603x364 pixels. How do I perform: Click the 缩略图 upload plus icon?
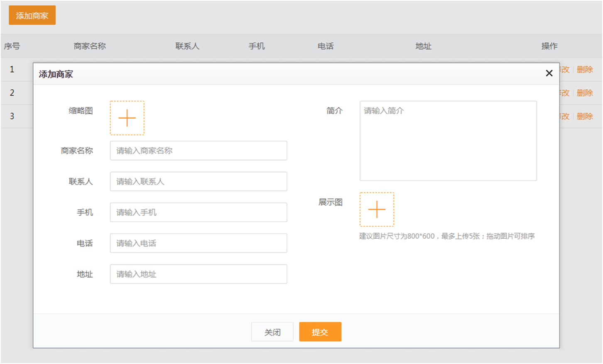click(127, 118)
